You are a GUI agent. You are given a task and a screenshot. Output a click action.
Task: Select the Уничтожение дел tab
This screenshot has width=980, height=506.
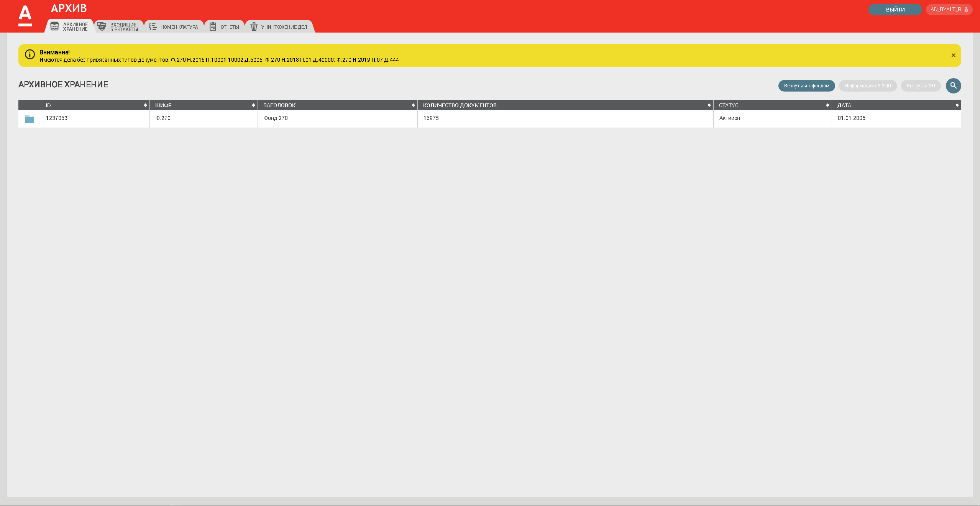click(x=279, y=27)
